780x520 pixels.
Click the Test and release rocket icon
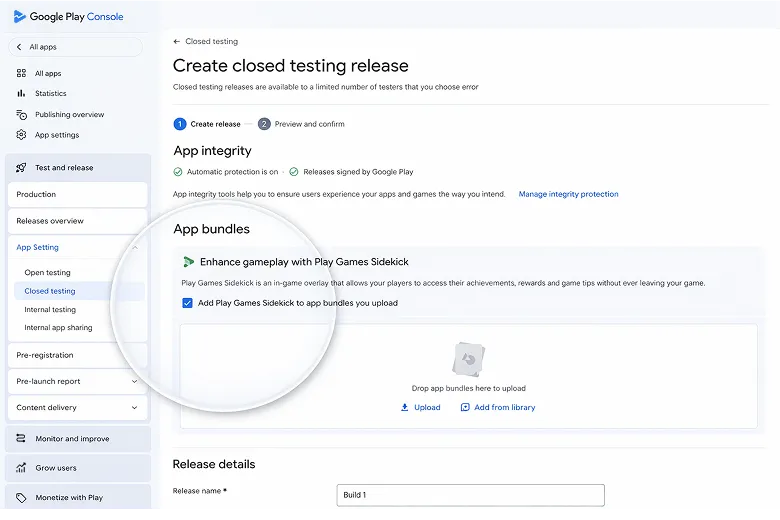22,168
